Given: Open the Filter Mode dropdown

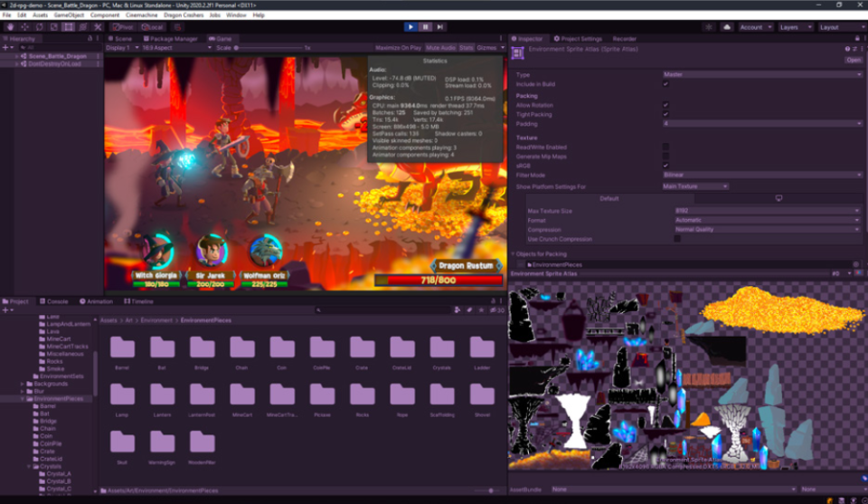Looking at the screenshot, I should click(x=762, y=175).
